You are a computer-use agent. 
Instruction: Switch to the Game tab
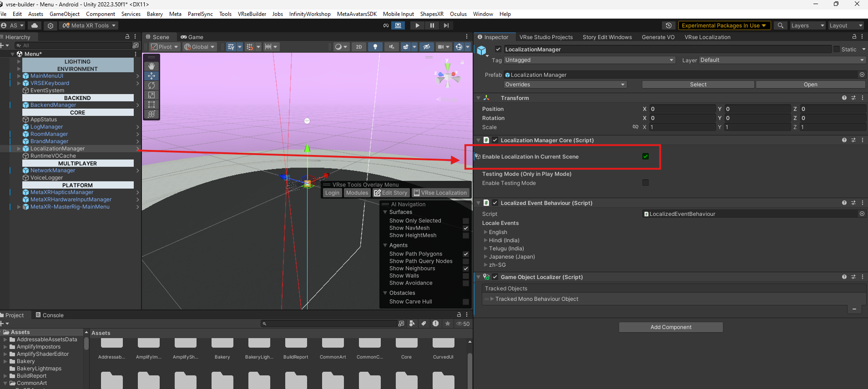[x=192, y=37]
